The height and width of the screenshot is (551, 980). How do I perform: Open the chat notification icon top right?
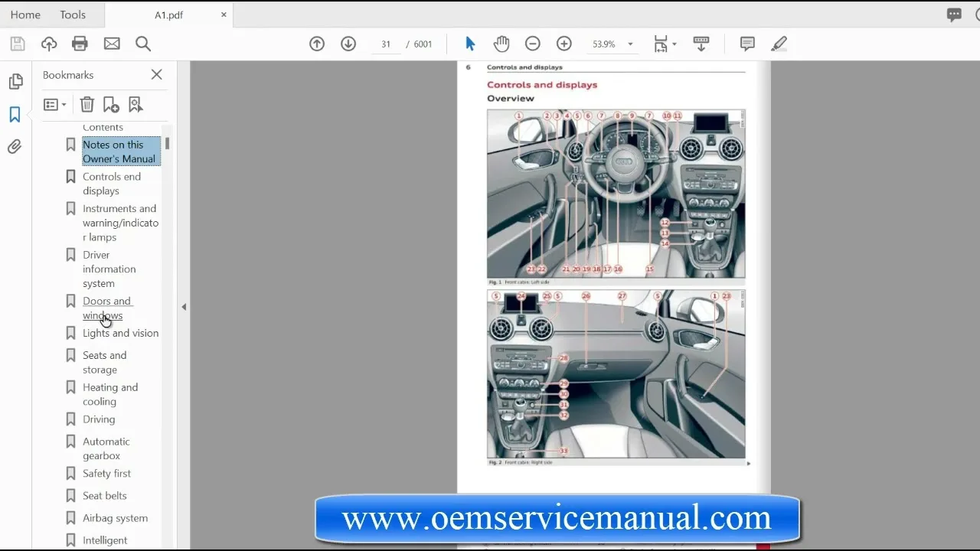coord(954,15)
